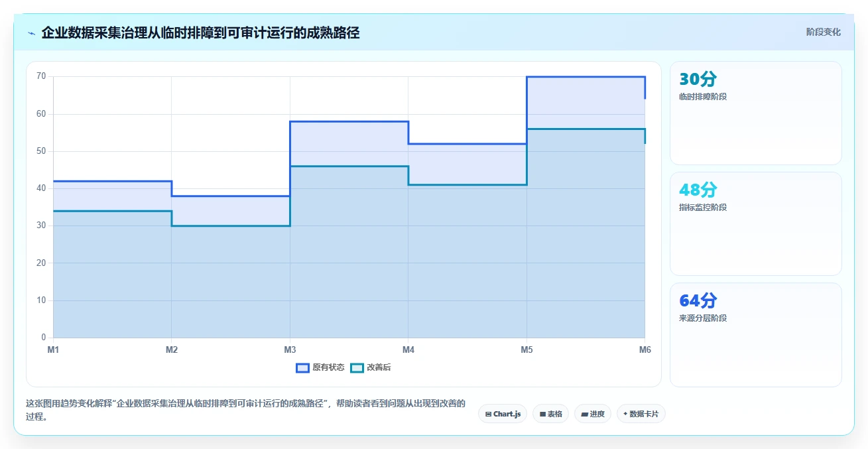Click the M5 axis label

pyautogui.click(x=527, y=350)
